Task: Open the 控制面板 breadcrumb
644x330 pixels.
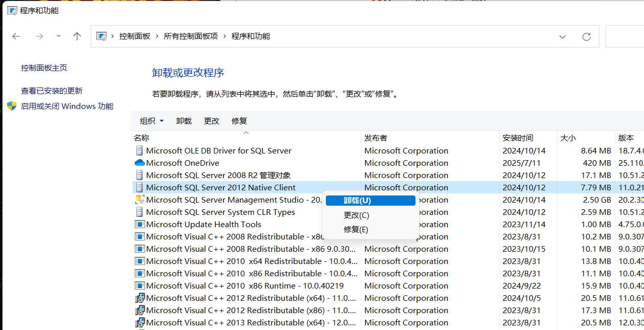Action: pos(135,36)
